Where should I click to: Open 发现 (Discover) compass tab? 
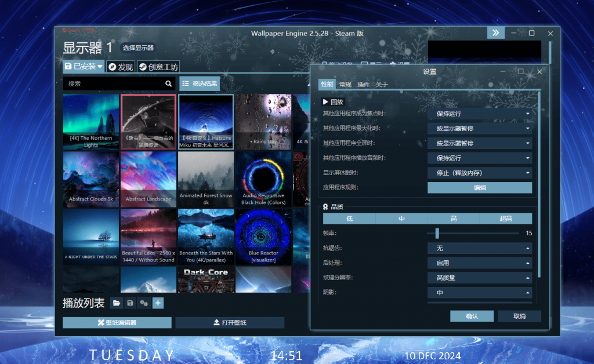121,67
